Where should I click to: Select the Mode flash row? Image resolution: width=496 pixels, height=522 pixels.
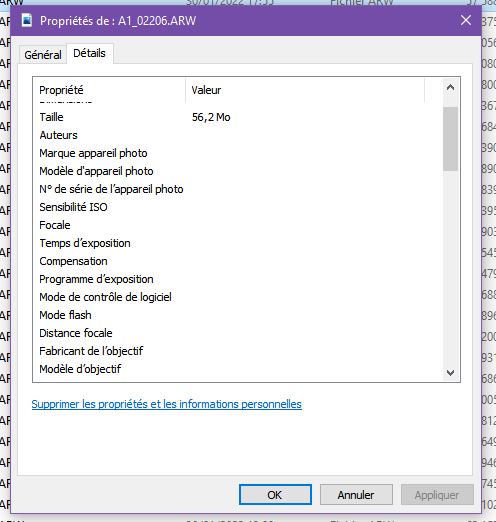click(238, 315)
